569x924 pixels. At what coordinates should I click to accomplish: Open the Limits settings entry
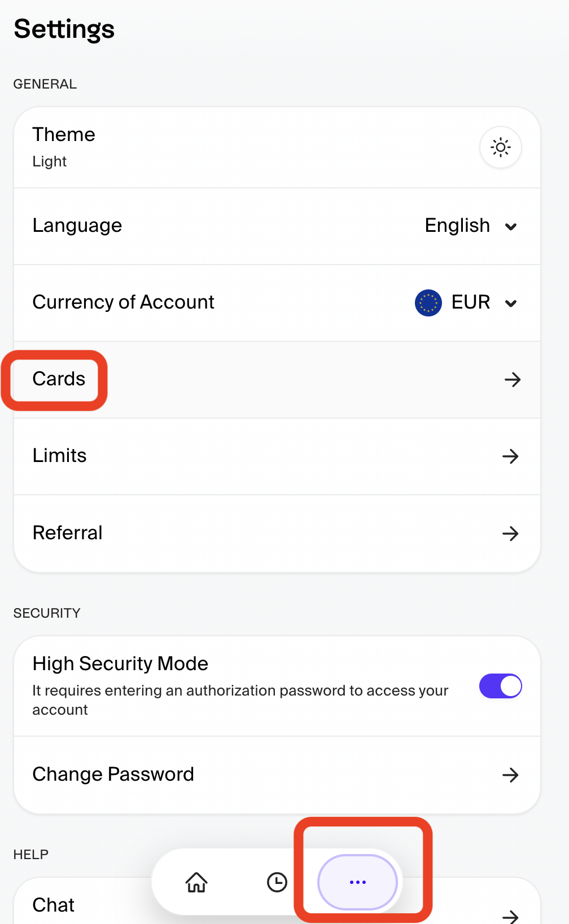click(x=277, y=456)
